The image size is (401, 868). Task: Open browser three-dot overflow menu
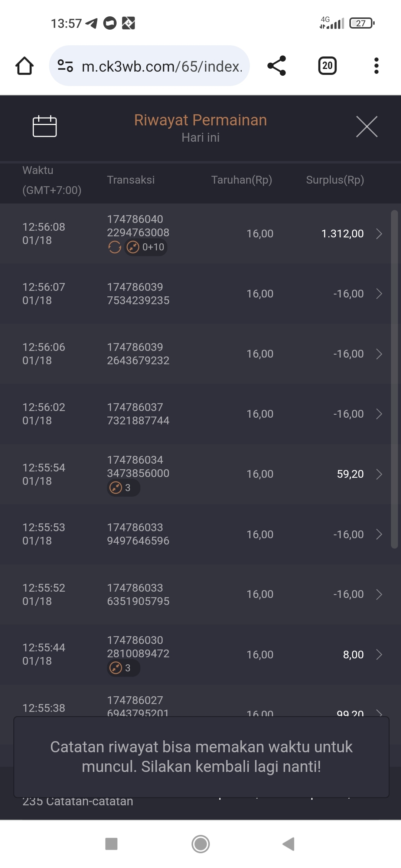pos(376,66)
